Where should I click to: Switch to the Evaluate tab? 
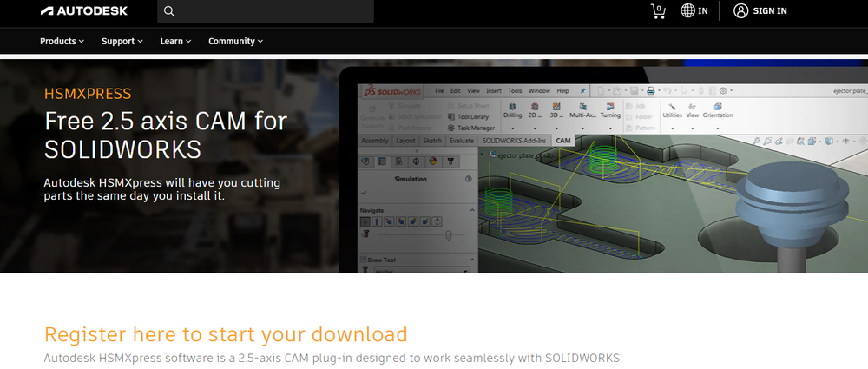pos(461,141)
